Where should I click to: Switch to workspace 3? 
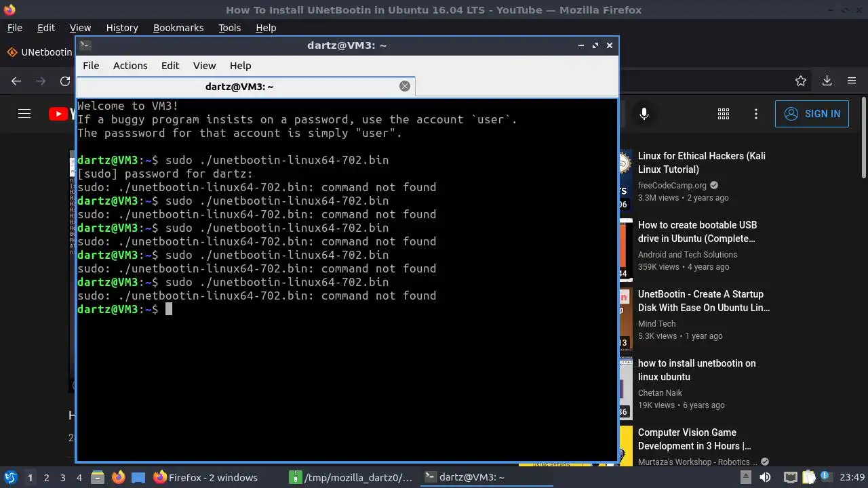pos(63,478)
